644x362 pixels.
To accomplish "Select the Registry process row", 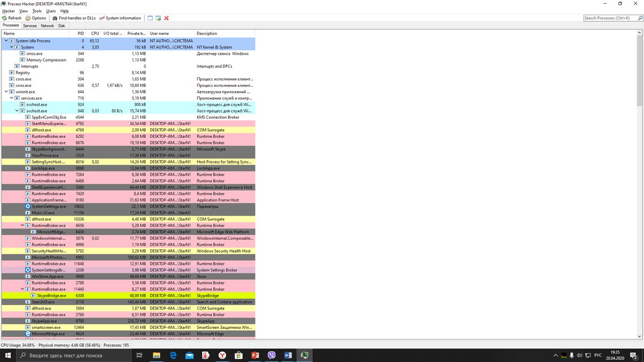I will click(x=128, y=73).
